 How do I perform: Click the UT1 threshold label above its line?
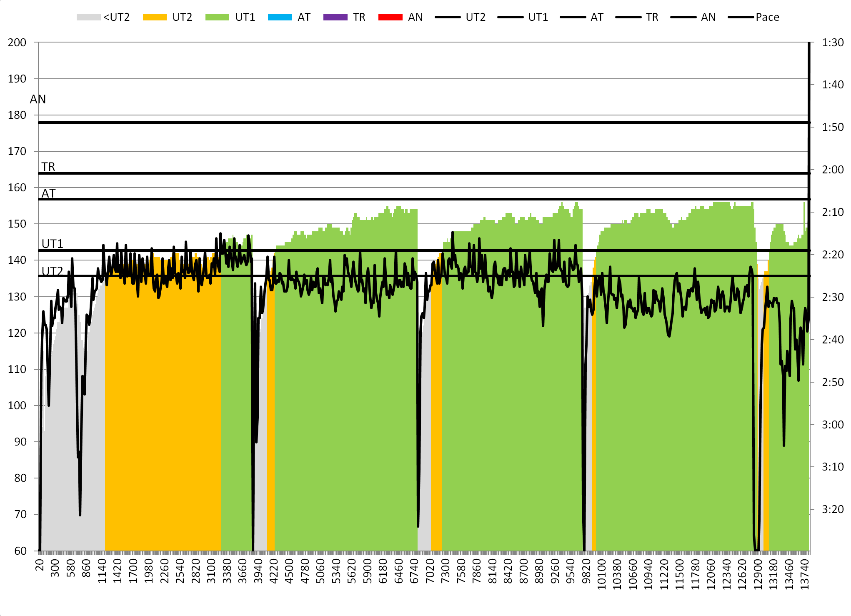[x=53, y=244]
